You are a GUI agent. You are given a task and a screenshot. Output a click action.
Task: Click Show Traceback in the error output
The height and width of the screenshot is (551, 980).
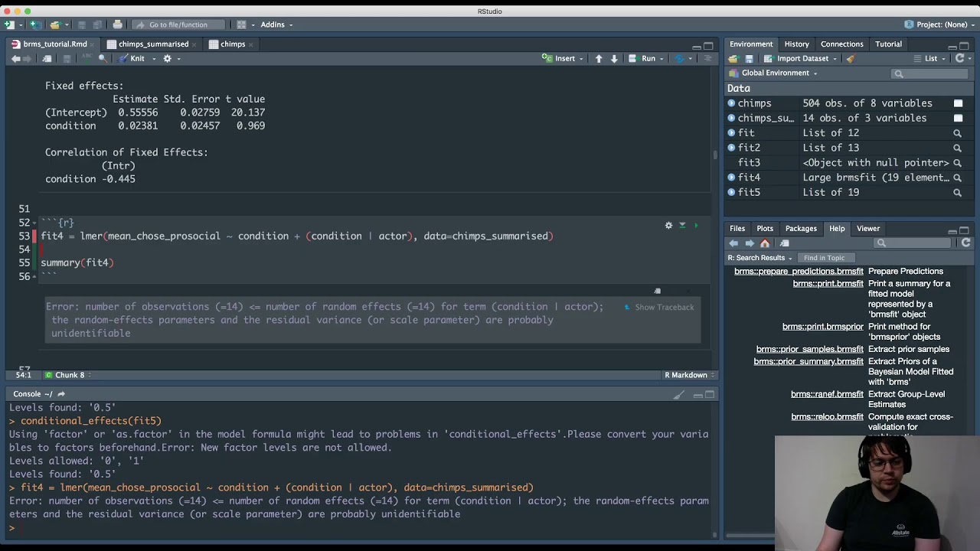659,308
